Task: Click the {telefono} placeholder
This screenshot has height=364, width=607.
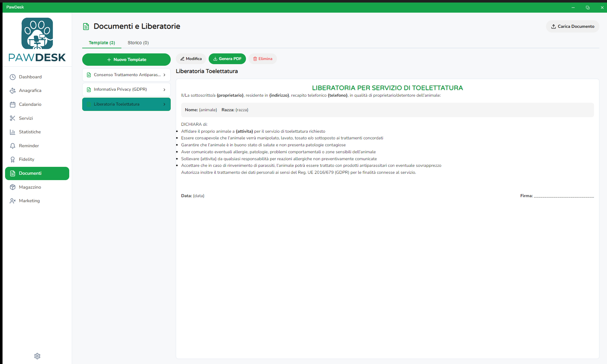Action: (x=338, y=95)
